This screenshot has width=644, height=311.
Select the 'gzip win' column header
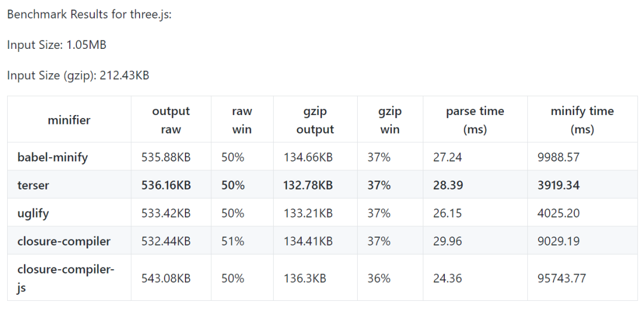(x=390, y=120)
